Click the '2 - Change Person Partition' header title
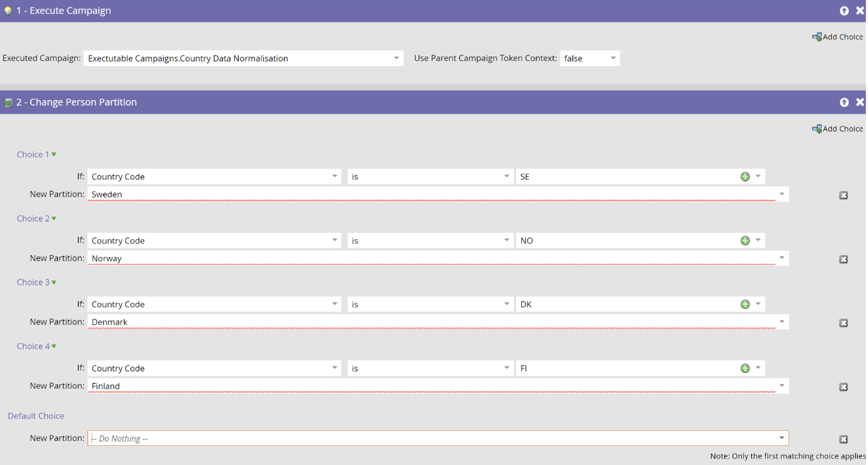The height and width of the screenshot is (465, 868). (76, 102)
